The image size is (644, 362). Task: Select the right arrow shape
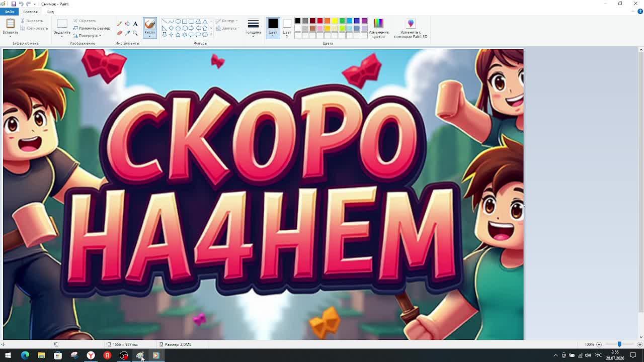pos(191,28)
